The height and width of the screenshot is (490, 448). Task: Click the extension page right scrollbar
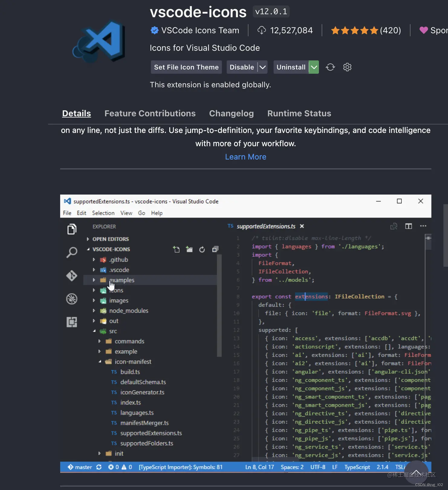446,236
